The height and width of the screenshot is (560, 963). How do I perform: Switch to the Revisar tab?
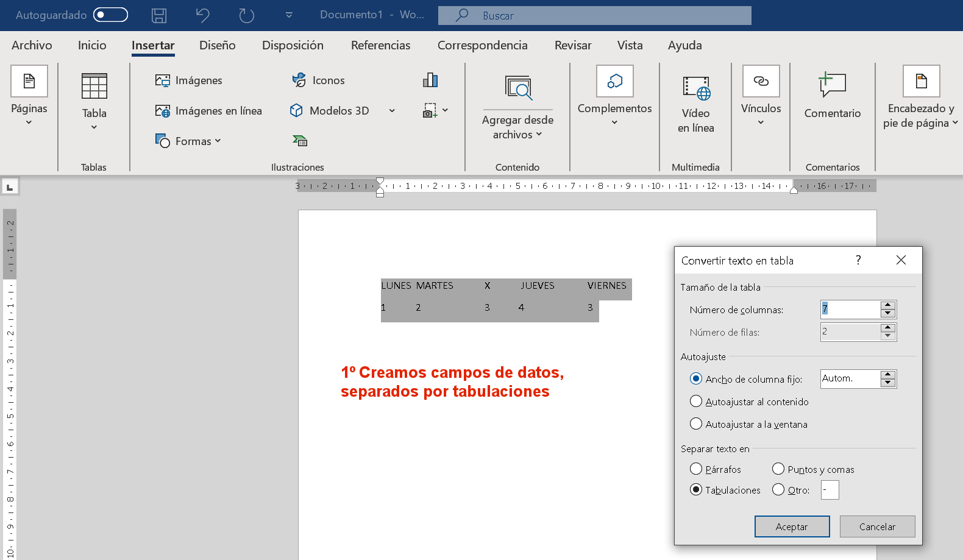[573, 45]
